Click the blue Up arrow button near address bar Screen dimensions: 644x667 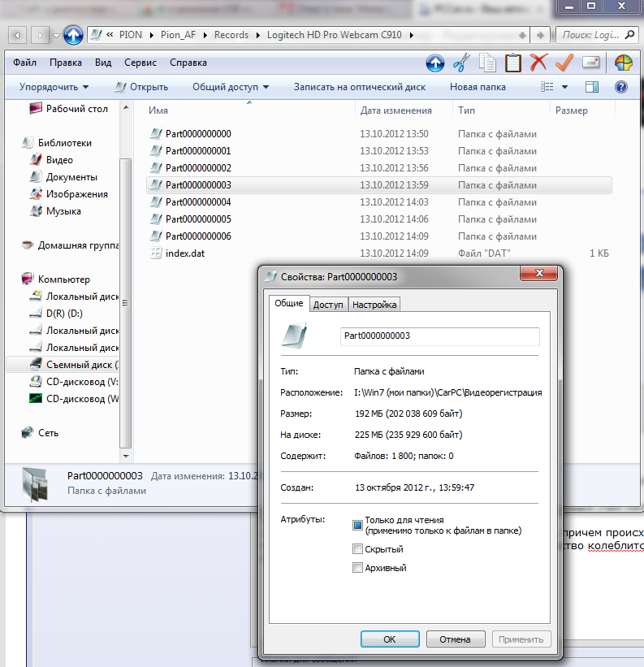pyautogui.click(x=73, y=35)
